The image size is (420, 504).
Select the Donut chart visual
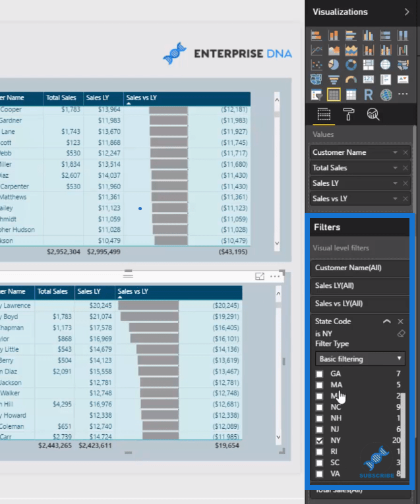click(x=351, y=65)
